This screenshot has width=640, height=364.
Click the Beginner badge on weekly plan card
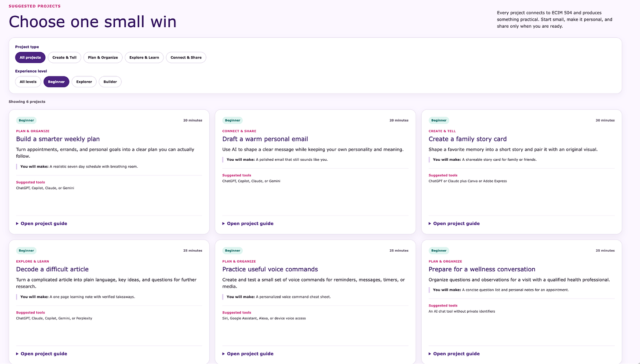(26, 120)
